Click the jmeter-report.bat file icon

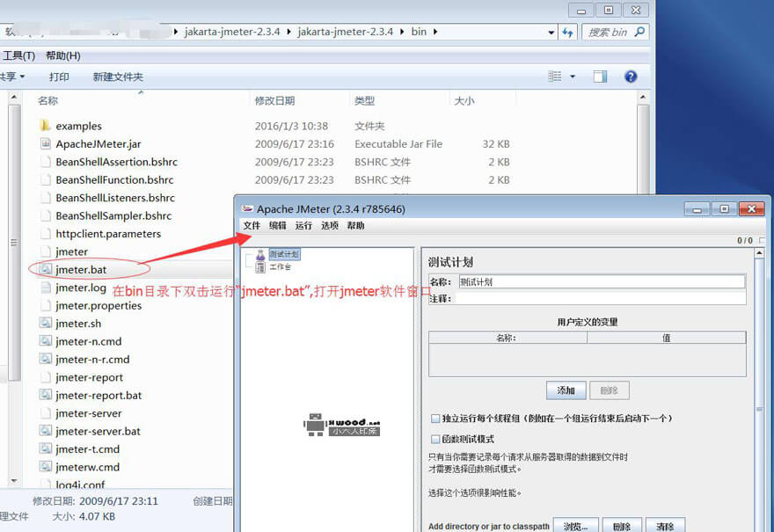46,395
